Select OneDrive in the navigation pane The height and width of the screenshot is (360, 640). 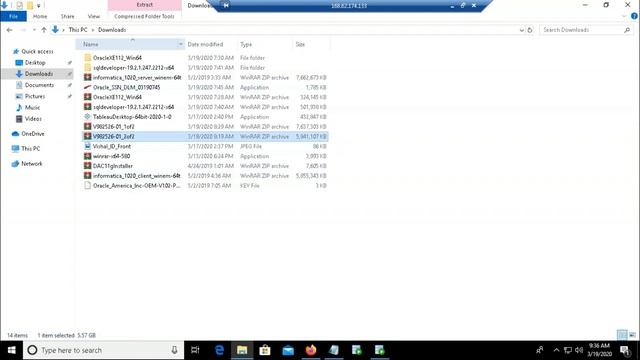(x=33, y=133)
